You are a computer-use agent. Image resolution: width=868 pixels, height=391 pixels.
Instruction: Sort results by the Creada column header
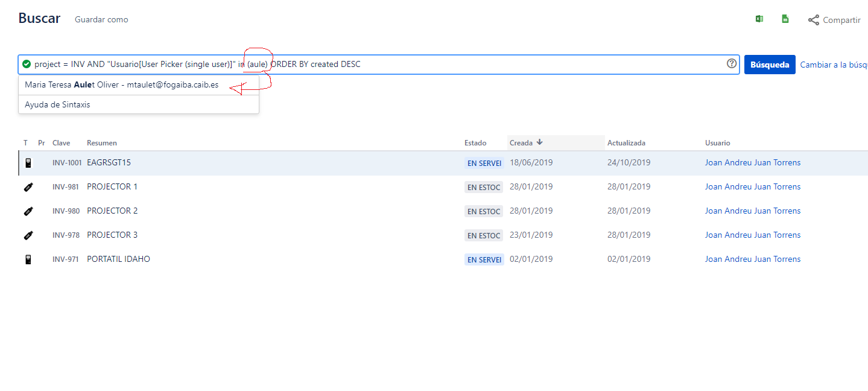click(x=521, y=143)
